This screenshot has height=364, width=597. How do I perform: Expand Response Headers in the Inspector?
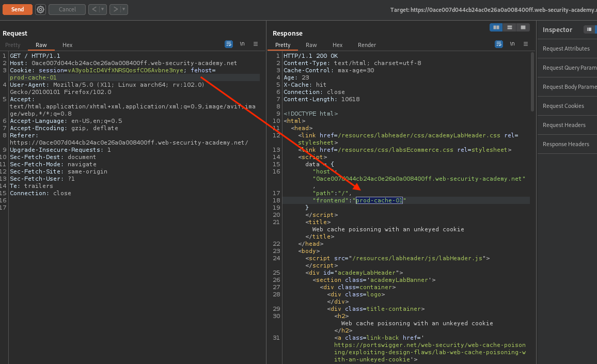coord(566,144)
